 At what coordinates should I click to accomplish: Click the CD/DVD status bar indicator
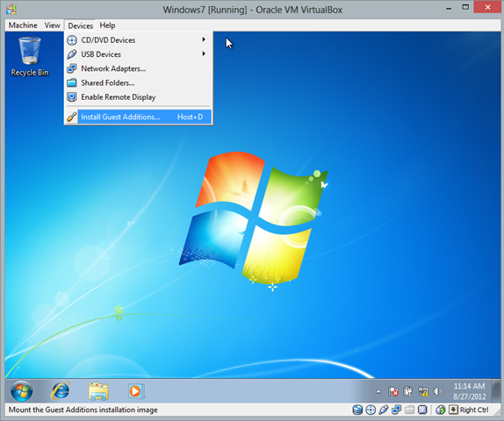pyautogui.click(x=371, y=410)
